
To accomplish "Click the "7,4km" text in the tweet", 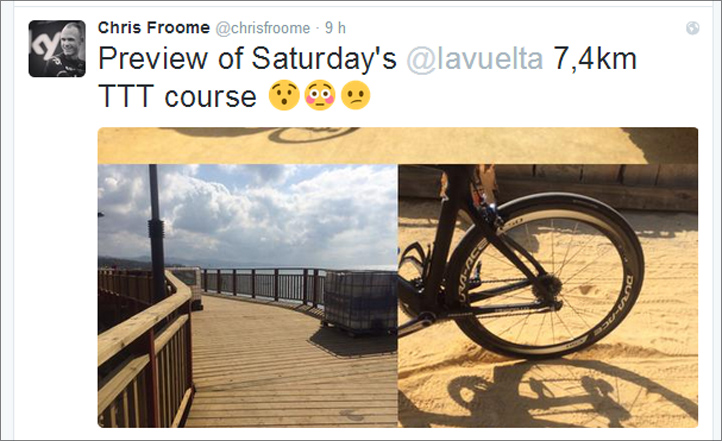I will (594, 59).
